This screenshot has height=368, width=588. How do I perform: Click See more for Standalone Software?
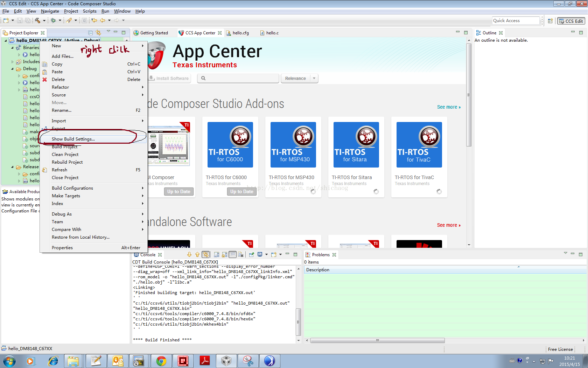pyautogui.click(x=449, y=225)
